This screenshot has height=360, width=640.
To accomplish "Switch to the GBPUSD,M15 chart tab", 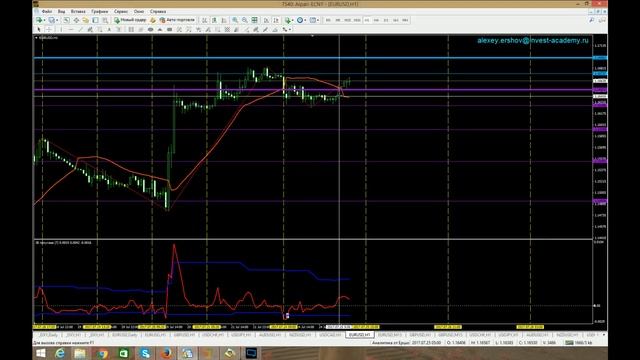I will click(450, 335).
